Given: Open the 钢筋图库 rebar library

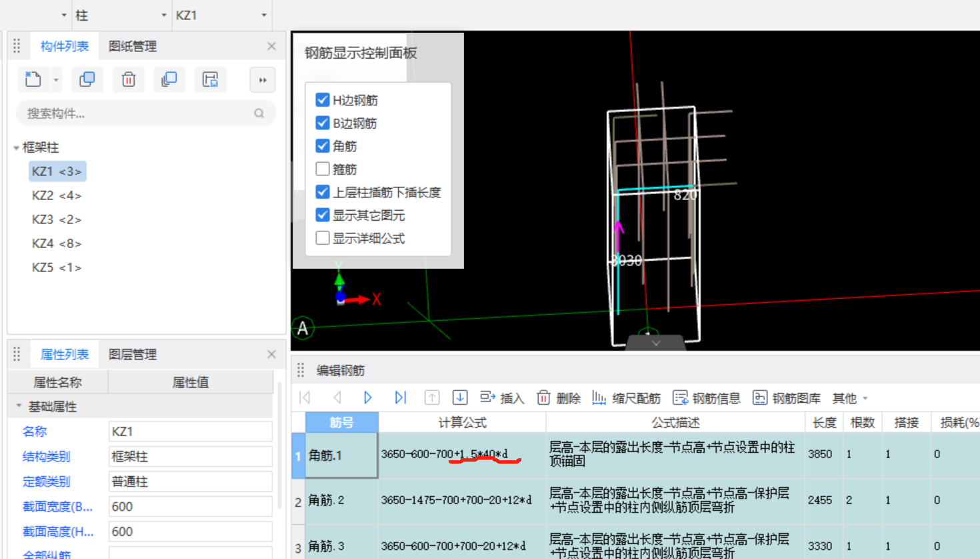Looking at the screenshot, I should coord(787,398).
